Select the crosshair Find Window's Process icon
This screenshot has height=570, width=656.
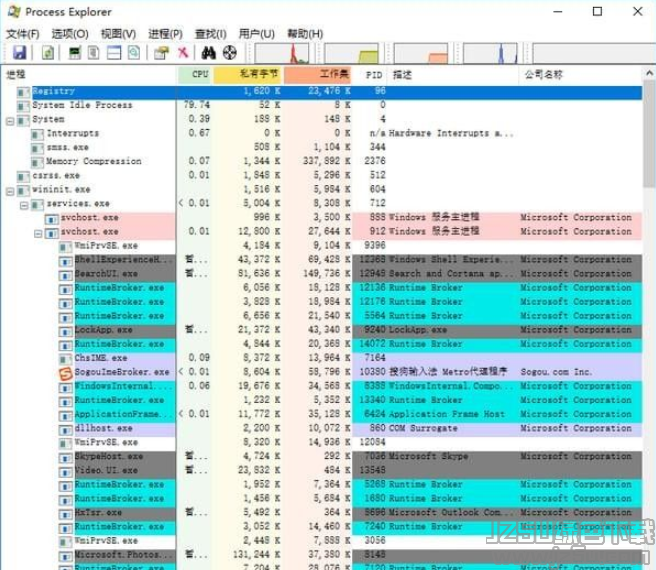point(229,53)
